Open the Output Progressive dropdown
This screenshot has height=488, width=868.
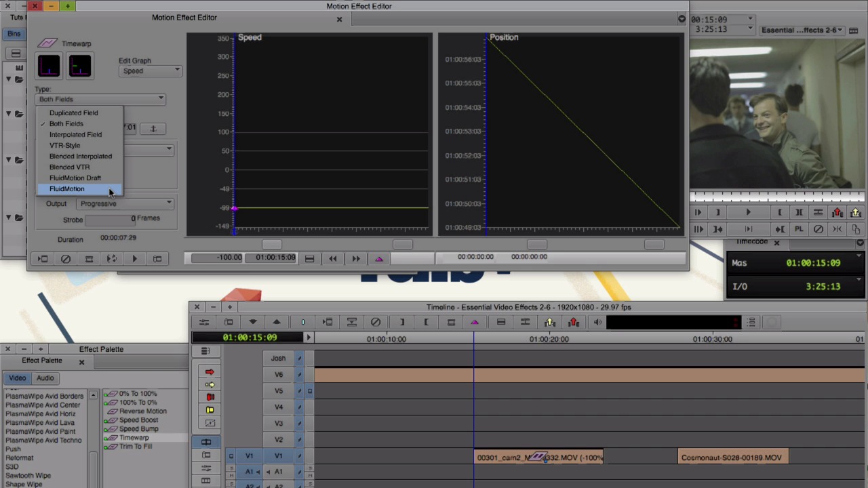(x=125, y=204)
